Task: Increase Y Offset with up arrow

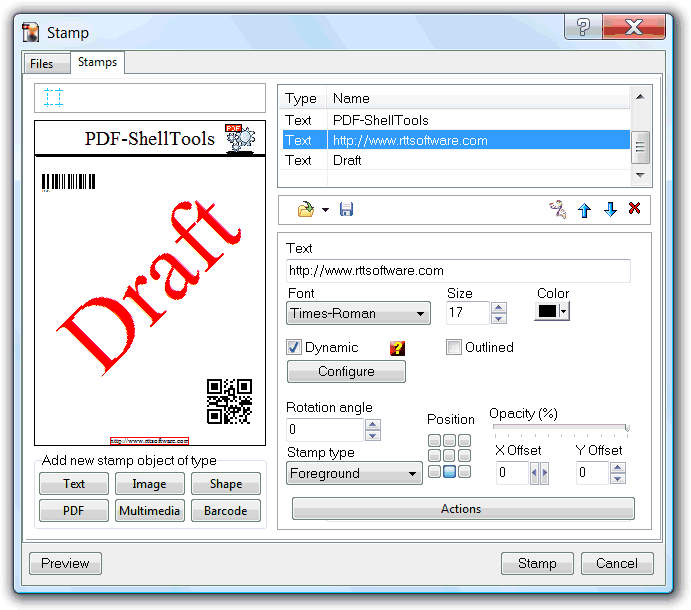Action: point(617,468)
